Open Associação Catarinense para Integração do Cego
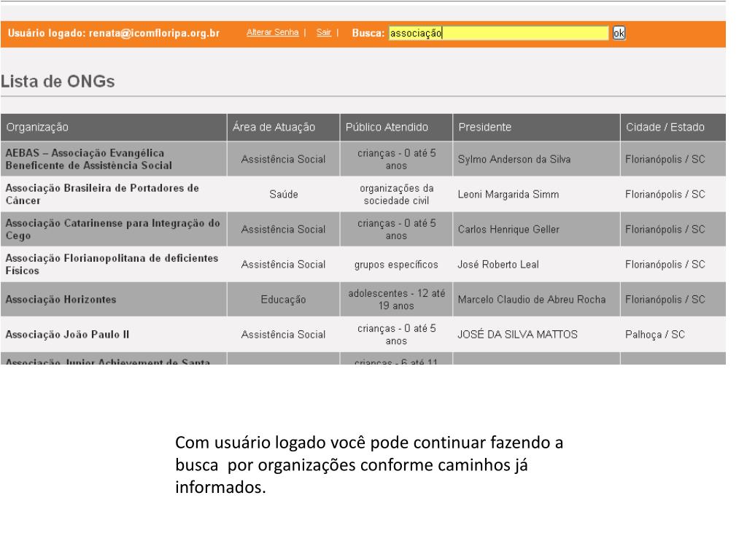747x560 pixels. click(112, 229)
